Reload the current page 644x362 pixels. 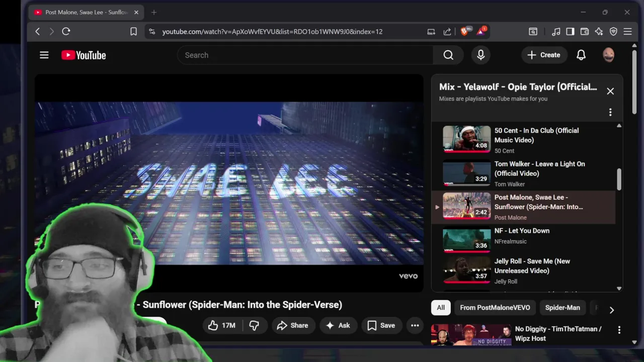(x=66, y=32)
